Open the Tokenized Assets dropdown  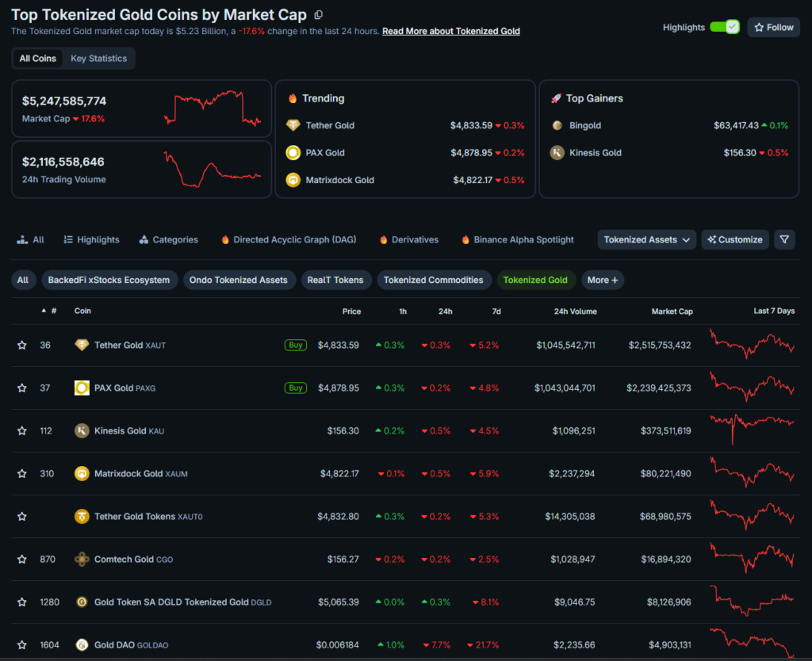coord(646,239)
